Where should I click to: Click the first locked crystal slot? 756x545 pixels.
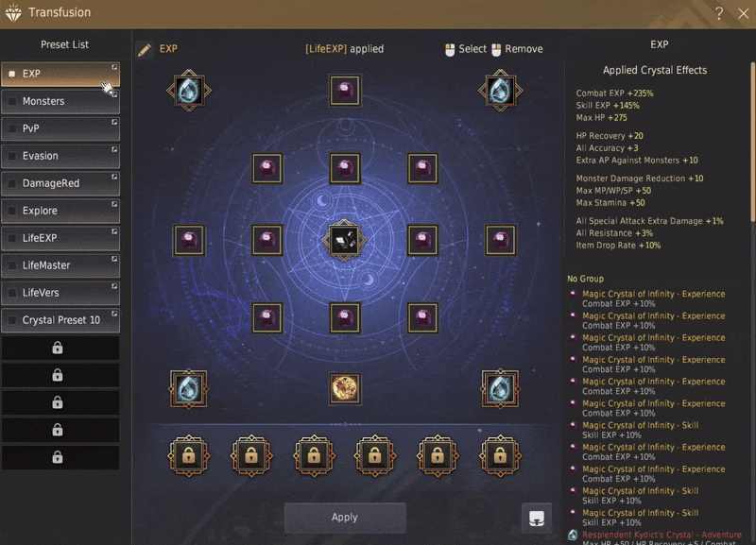[189, 456]
